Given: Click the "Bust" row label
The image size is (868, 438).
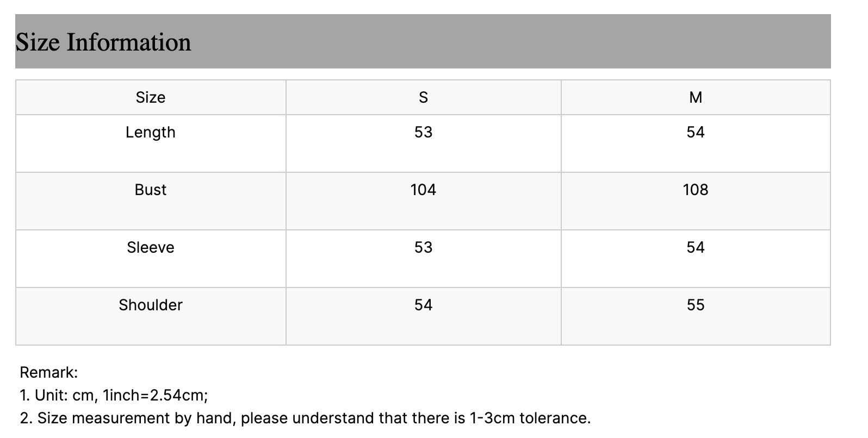Looking at the screenshot, I should [x=151, y=190].
